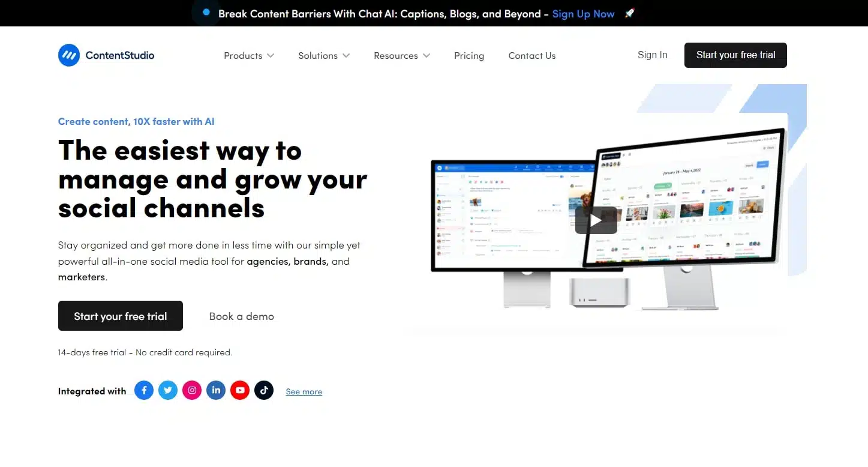This screenshot has height=467, width=868.
Task: Open the Instagram integration icon
Action: pos(192,390)
